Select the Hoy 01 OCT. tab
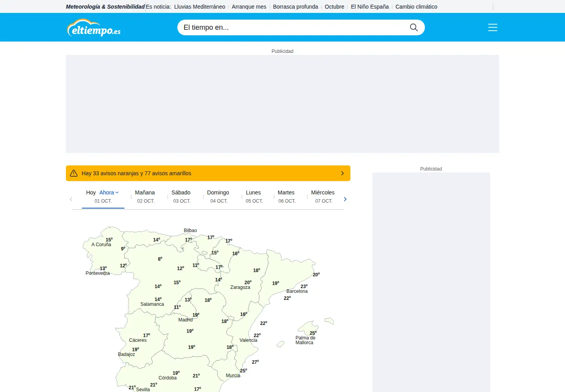Image resolution: width=565 pixels, height=392 pixels. click(103, 197)
